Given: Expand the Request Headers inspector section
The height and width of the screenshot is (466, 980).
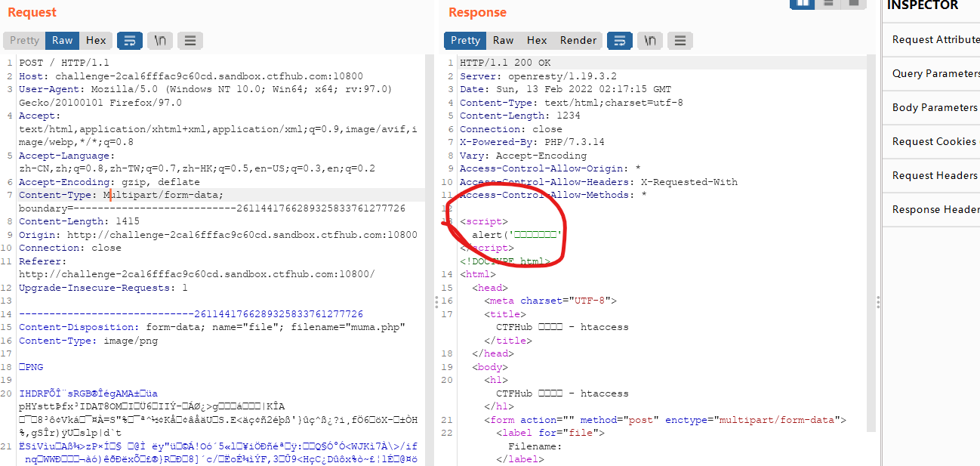Looking at the screenshot, I should pyautogui.click(x=932, y=175).
